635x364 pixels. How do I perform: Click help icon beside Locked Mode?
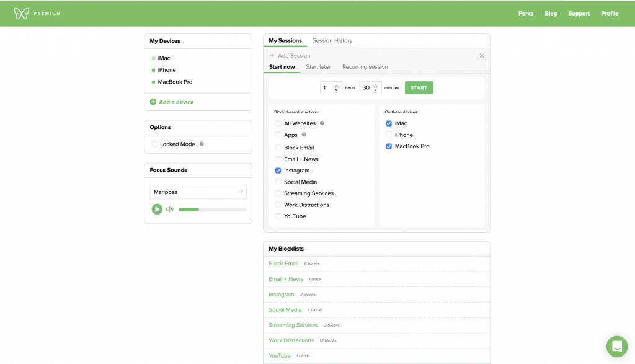point(202,144)
